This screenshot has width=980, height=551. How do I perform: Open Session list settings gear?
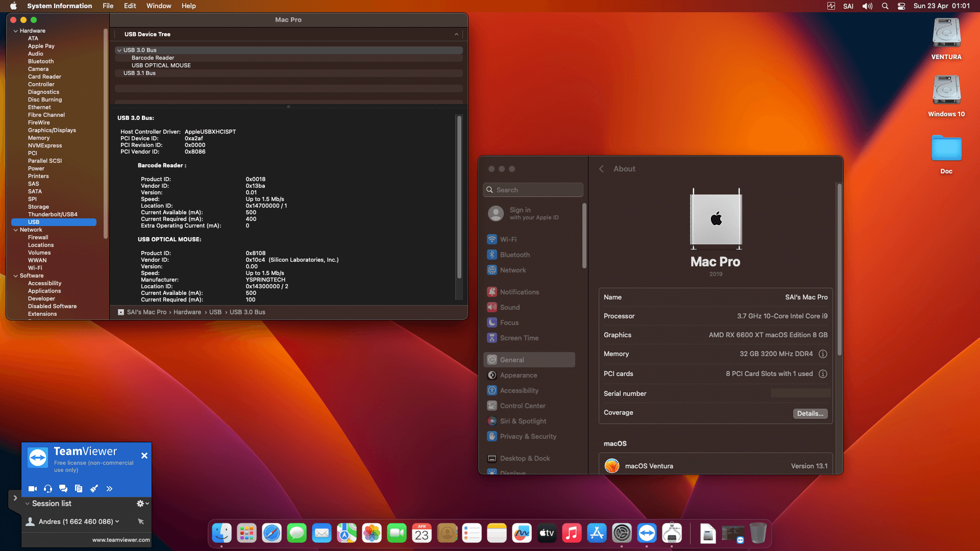click(139, 503)
